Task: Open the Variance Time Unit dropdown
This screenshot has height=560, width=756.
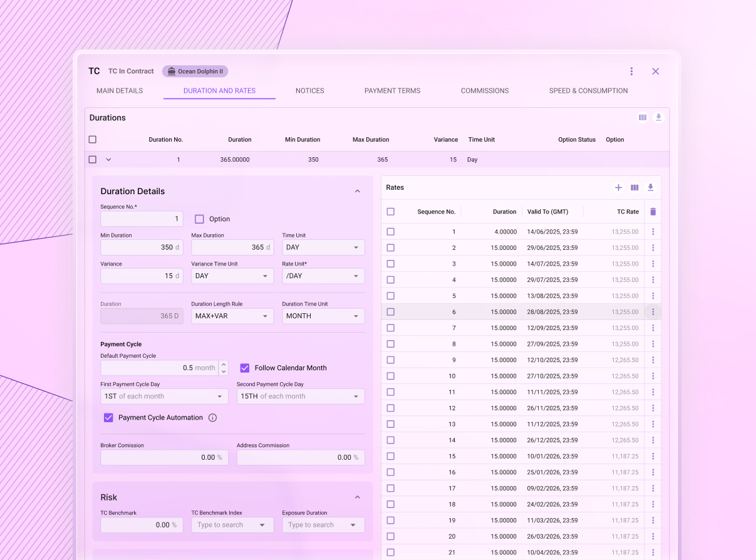Action: click(232, 276)
